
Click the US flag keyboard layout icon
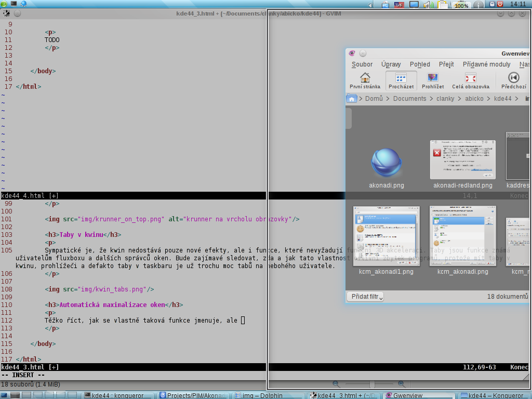pyautogui.click(x=399, y=5)
